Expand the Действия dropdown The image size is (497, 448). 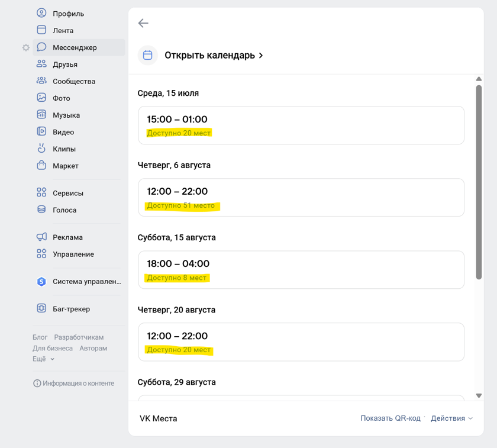pyautogui.click(x=451, y=418)
